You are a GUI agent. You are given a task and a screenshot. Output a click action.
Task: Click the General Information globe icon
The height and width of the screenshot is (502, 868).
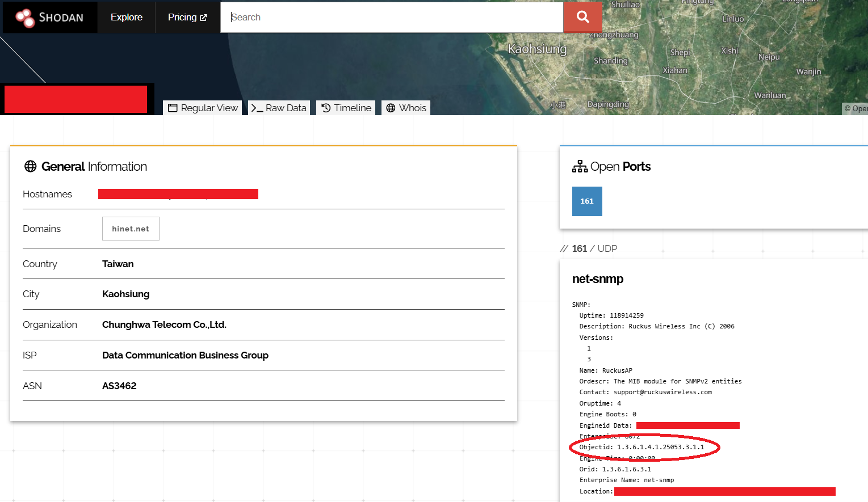tap(31, 166)
